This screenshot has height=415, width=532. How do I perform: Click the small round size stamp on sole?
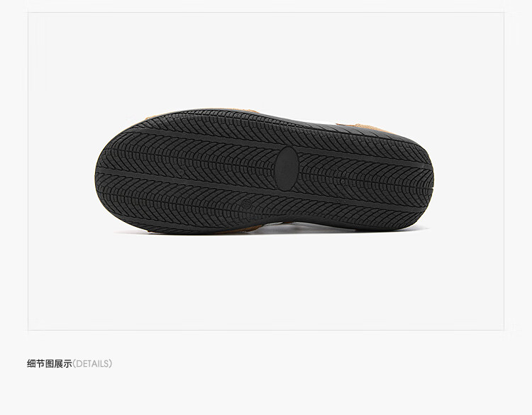[x=248, y=203]
